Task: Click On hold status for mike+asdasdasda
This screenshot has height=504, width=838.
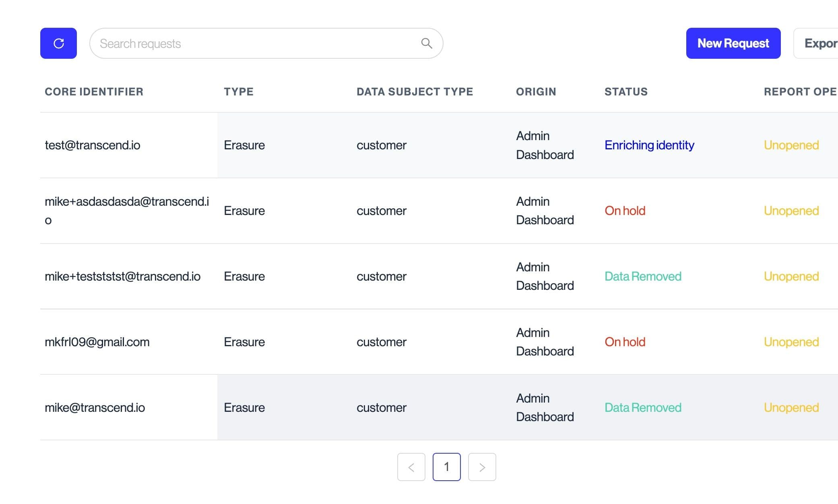Action: click(625, 211)
